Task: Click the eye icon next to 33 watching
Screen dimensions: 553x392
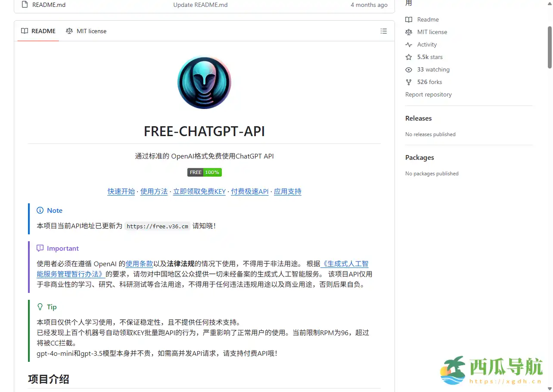Action: [408, 69]
